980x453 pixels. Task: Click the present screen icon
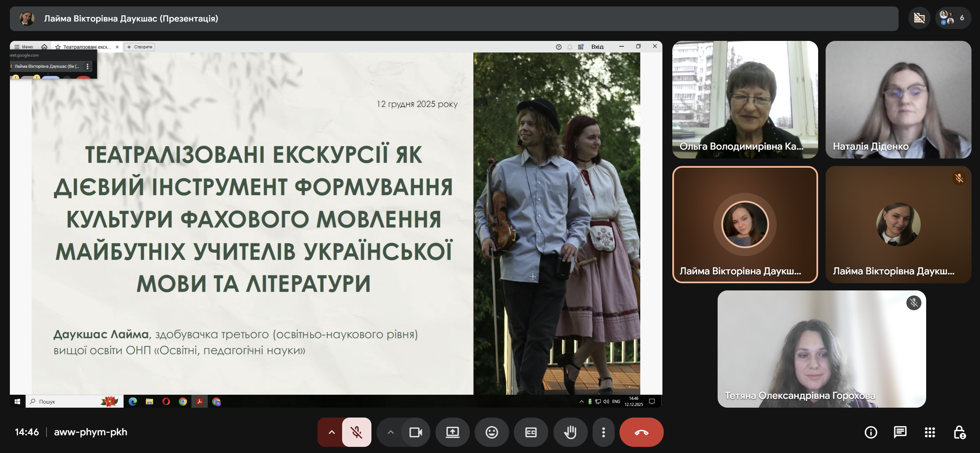(x=452, y=432)
